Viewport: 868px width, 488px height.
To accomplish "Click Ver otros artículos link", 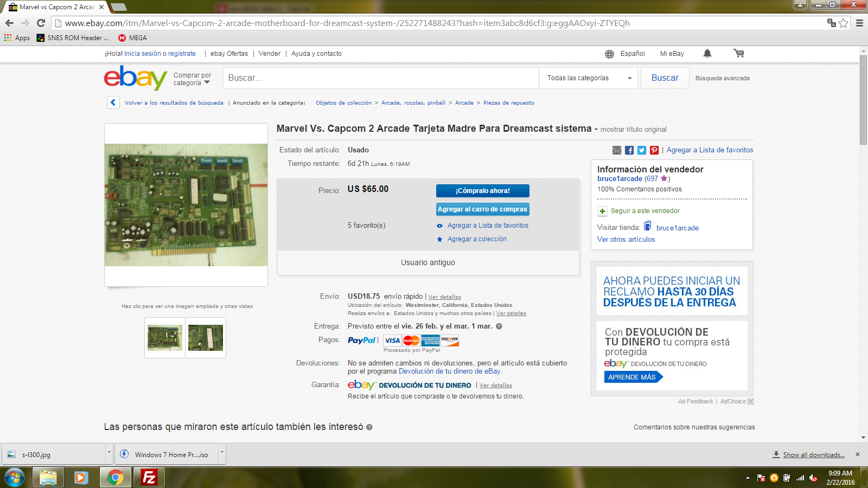I will 626,240.
